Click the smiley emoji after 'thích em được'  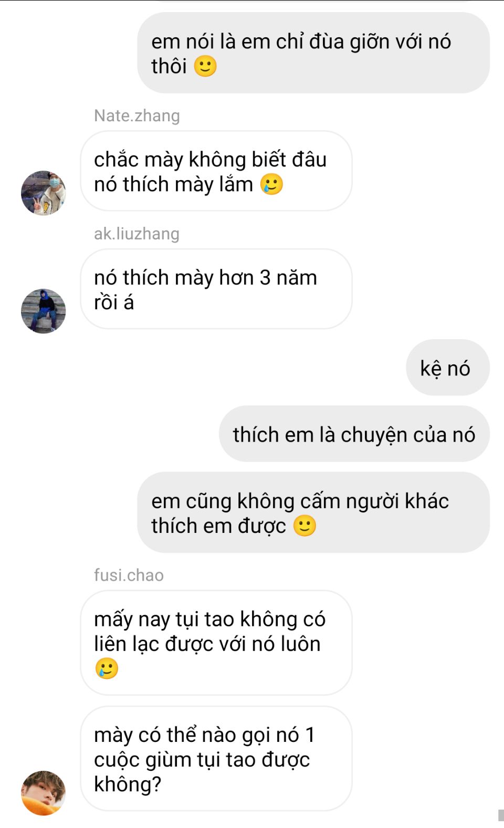[304, 526]
